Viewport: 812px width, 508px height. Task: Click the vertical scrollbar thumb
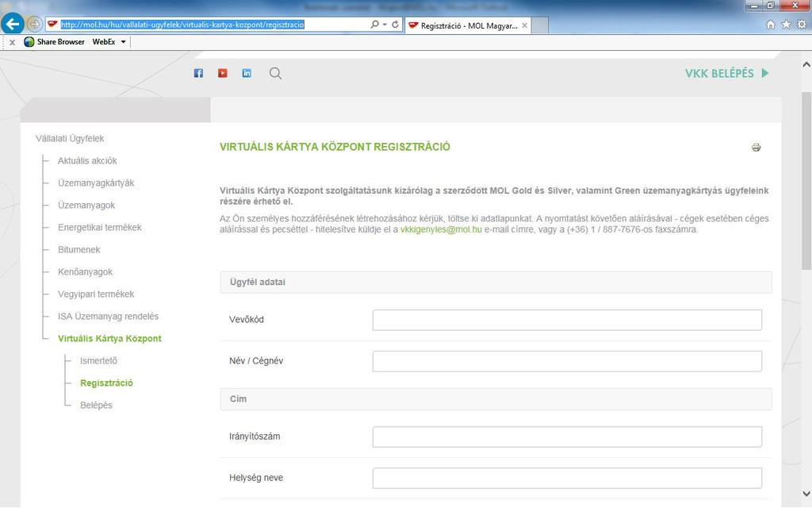(x=806, y=180)
